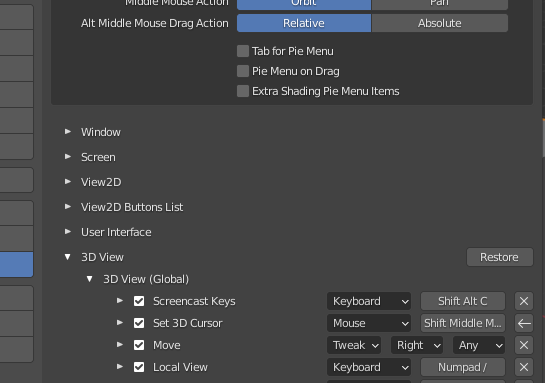Change the Shift Middle Mouse shortcut
Image resolution: width=545 pixels, height=383 pixels.
click(463, 323)
